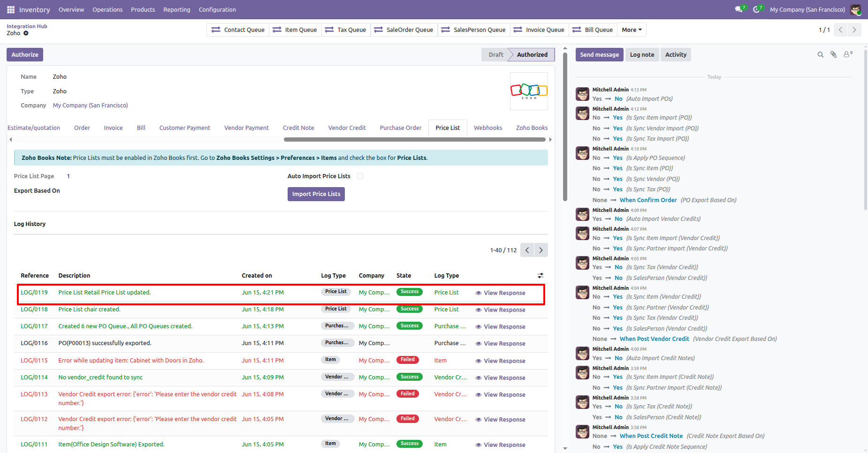Open the Inventory app menu
The height and width of the screenshot is (453, 868).
point(35,9)
